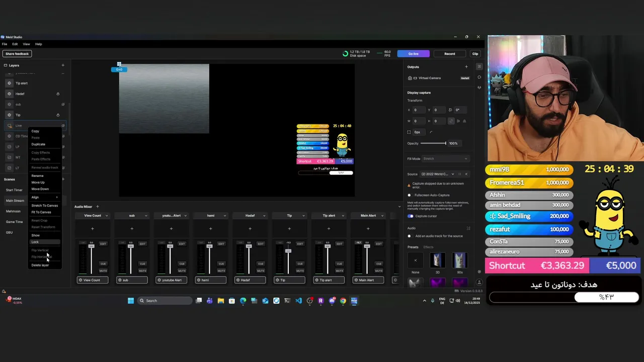Toggle CUE on the hami track

(221, 263)
